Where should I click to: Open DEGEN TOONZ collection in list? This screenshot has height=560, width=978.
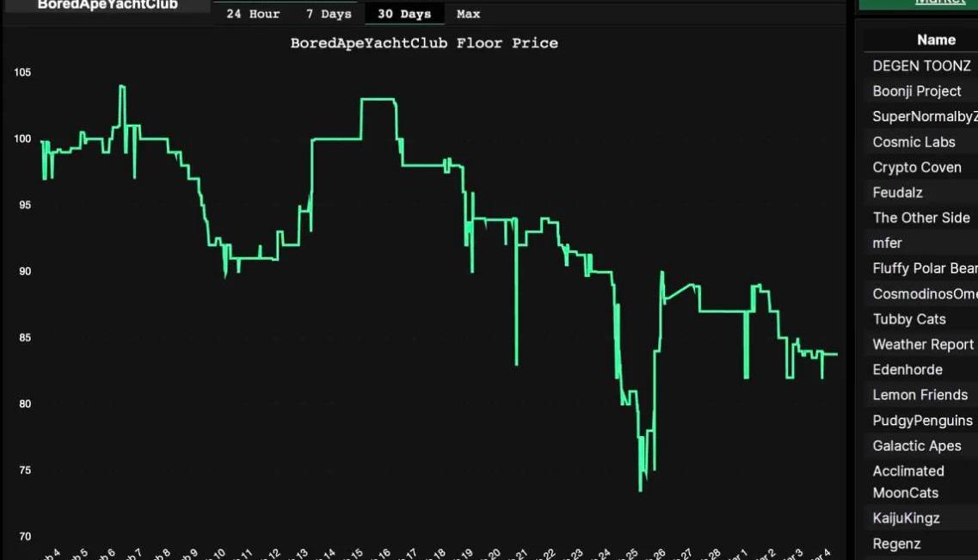click(921, 65)
